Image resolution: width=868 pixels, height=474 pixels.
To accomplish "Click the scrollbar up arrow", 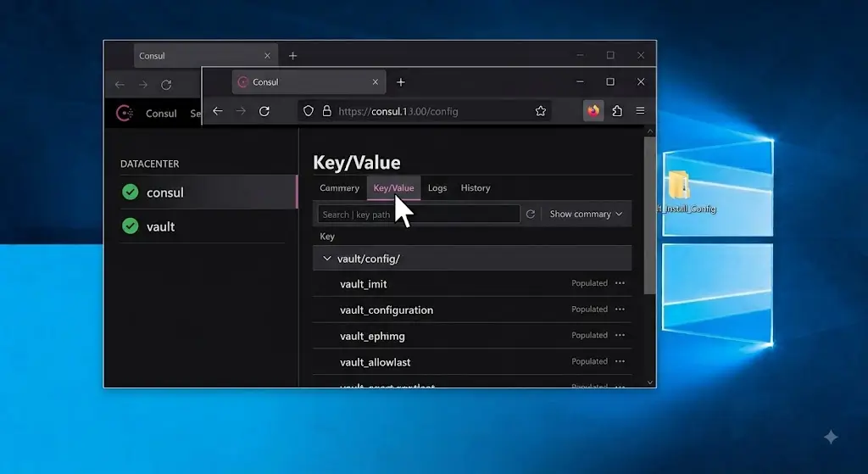I will point(650,131).
